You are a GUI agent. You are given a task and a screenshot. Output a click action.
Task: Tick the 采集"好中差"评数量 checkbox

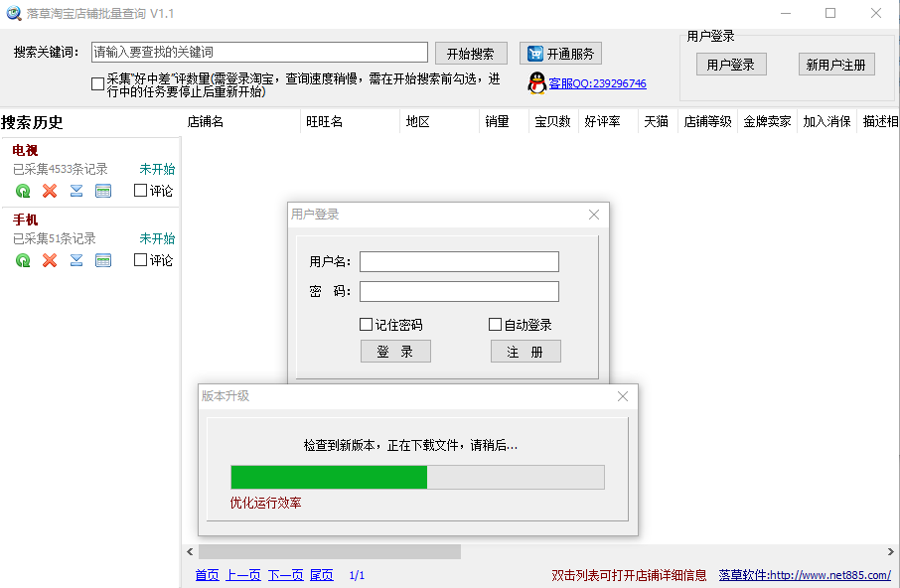tap(97, 84)
